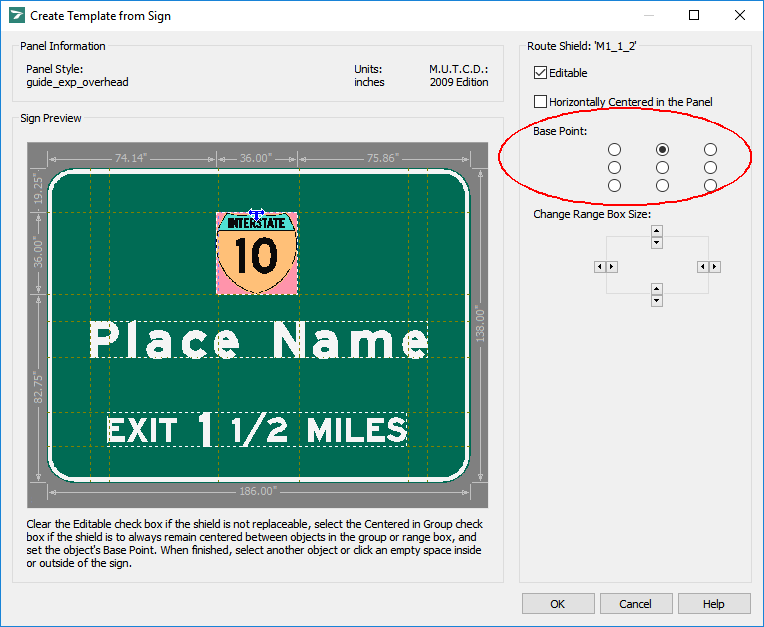This screenshot has width=764, height=627.
Task: Click top range box down arrow
Action: click(x=657, y=243)
